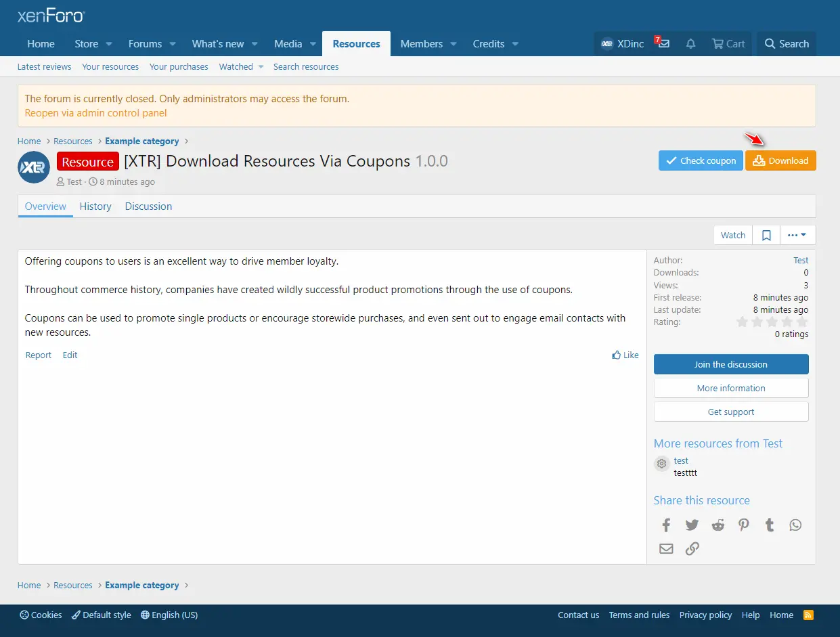Click the XenForo logo
The height and width of the screenshot is (637, 840).
[x=51, y=16]
